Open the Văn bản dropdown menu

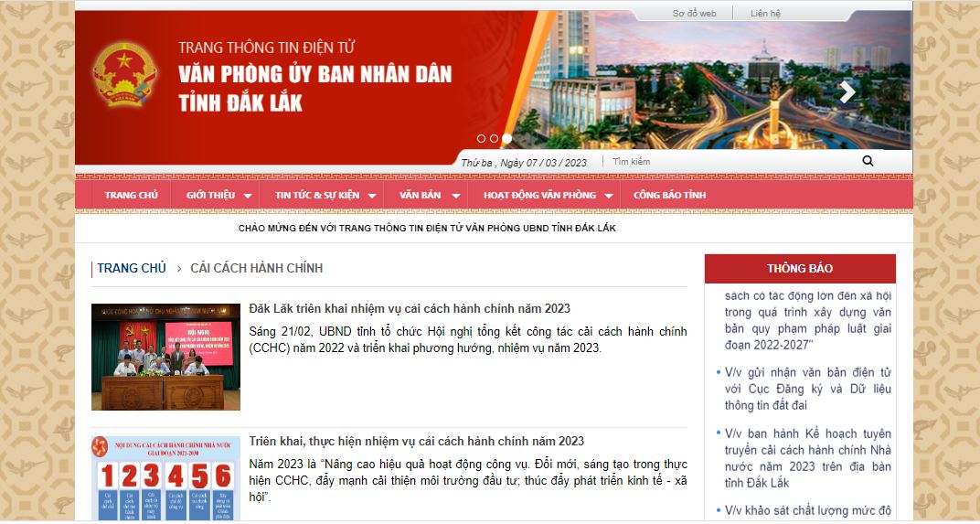coord(428,195)
